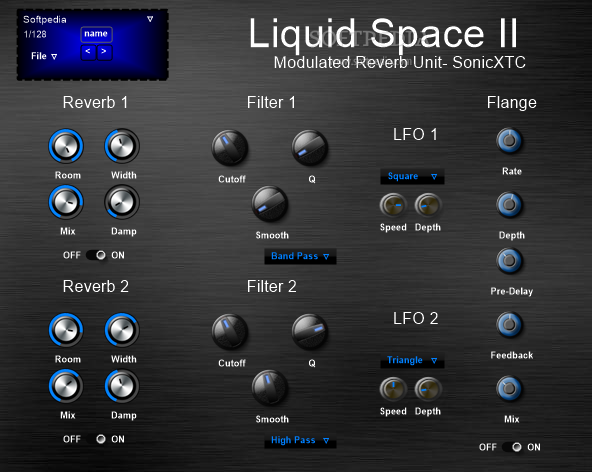This screenshot has width=592, height=472.
Task: Click the Reverb 1 Room knob
Action: pos(66,146)
